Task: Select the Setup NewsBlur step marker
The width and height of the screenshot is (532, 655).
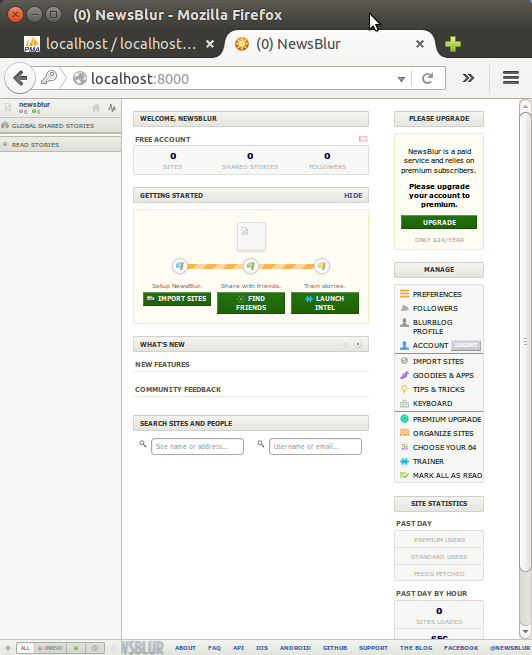Action: pyautogui.click(x=180, y=266)
